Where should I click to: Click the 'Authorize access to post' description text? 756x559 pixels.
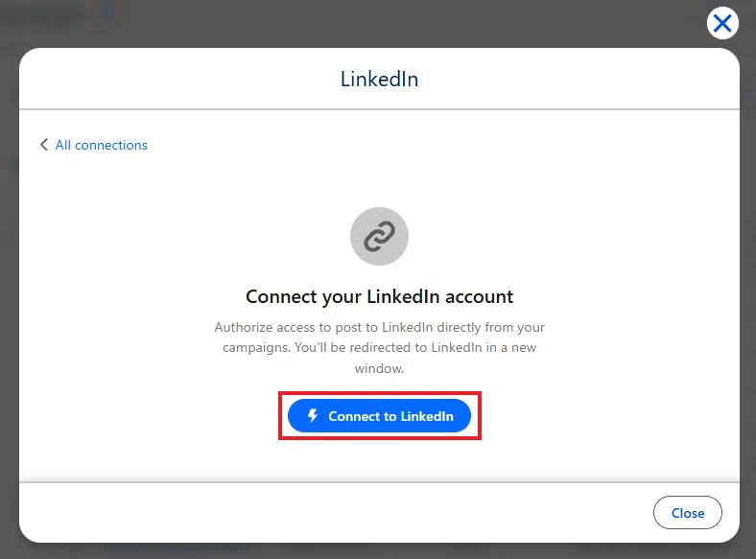tap(380, 347)
